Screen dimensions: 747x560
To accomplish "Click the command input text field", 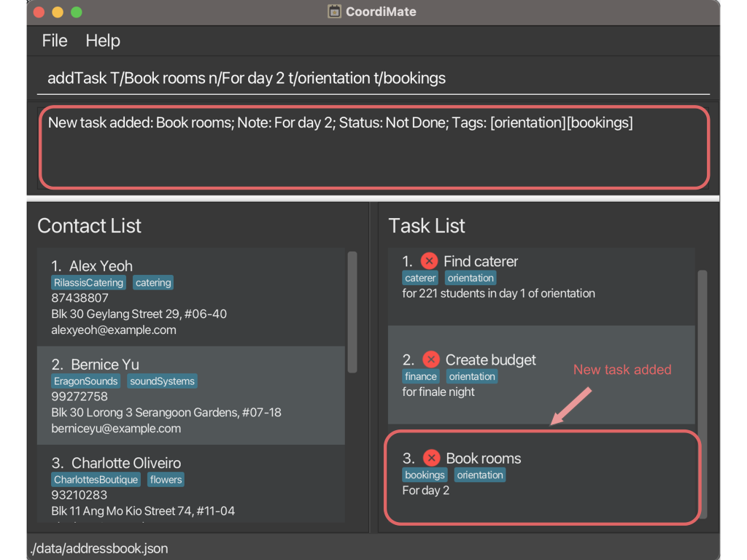I will pyautogui.click(x=373, y=78).
